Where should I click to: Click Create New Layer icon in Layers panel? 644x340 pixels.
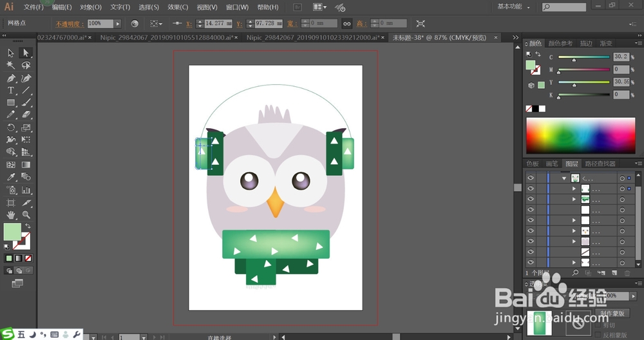click(614, 272)
